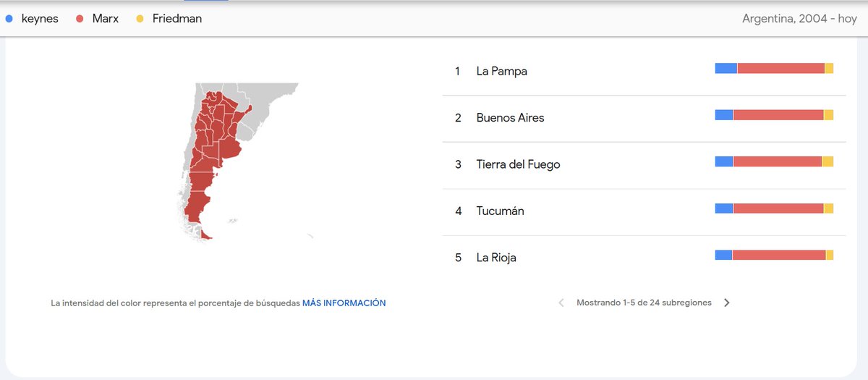Click the Friedman legend label
The image size is (868, 380).
click(177, 19)
